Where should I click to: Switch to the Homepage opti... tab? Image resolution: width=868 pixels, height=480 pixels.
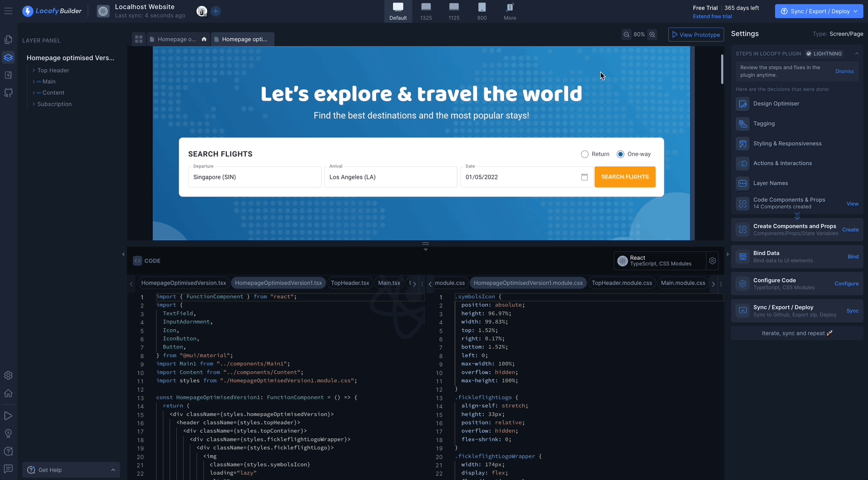(x=243, y=39)
